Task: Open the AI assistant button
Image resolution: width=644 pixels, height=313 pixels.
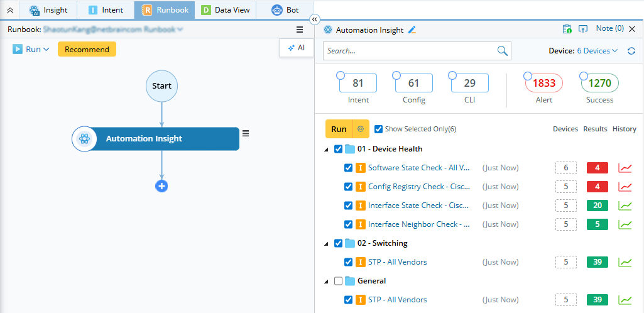Action: (297, 48)
